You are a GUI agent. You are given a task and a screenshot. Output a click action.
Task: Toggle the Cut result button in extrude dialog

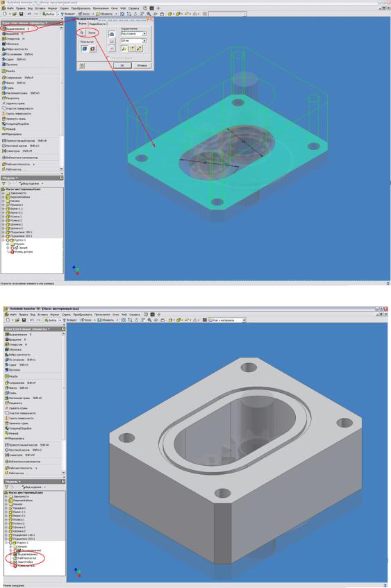(92, 49)
